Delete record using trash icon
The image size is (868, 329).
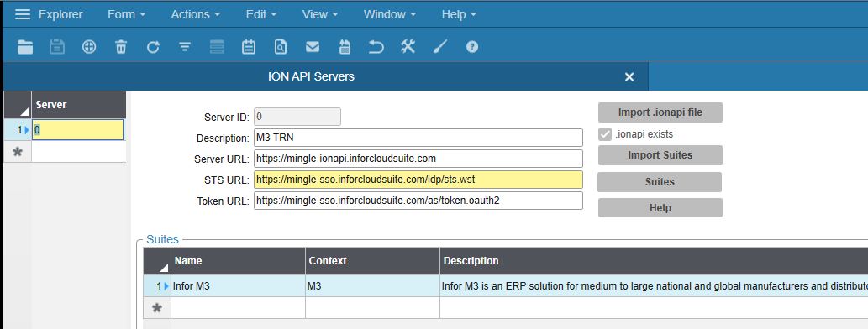(x=121, y=47)
